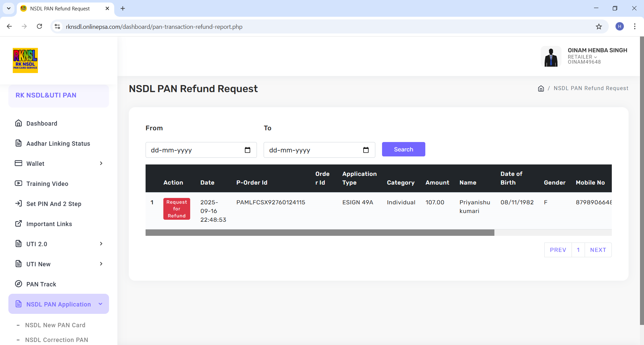644x345 pixels.
Task: Click the home icon in the breadcrumb
Action: (x=541, y=88)
